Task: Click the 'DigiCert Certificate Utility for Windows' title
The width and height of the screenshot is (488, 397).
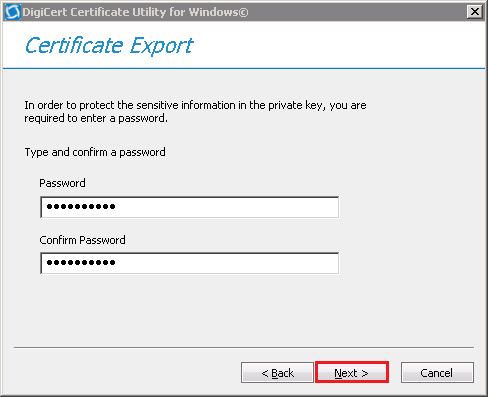Action: (x=135, y=12)
